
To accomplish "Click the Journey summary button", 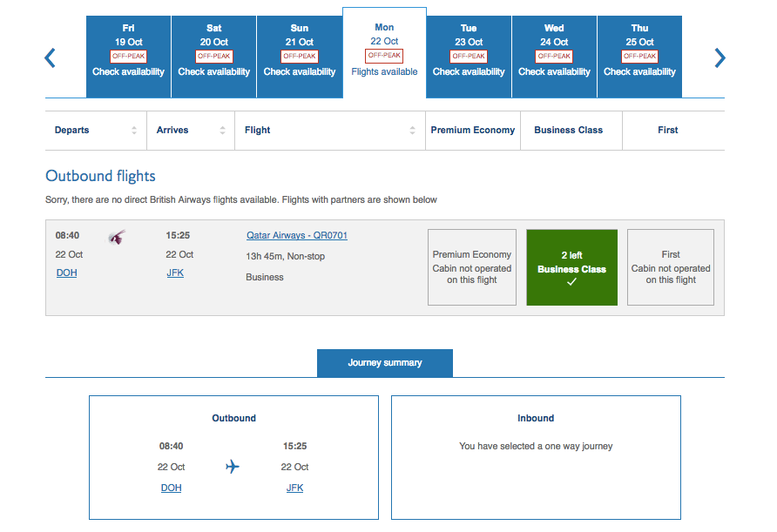I will (384, 363).
